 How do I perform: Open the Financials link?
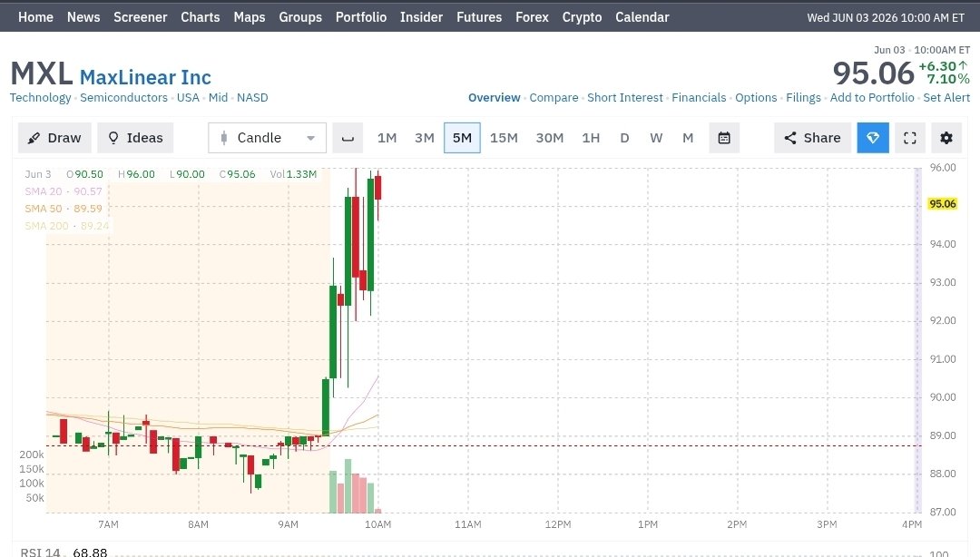(699, 98)
